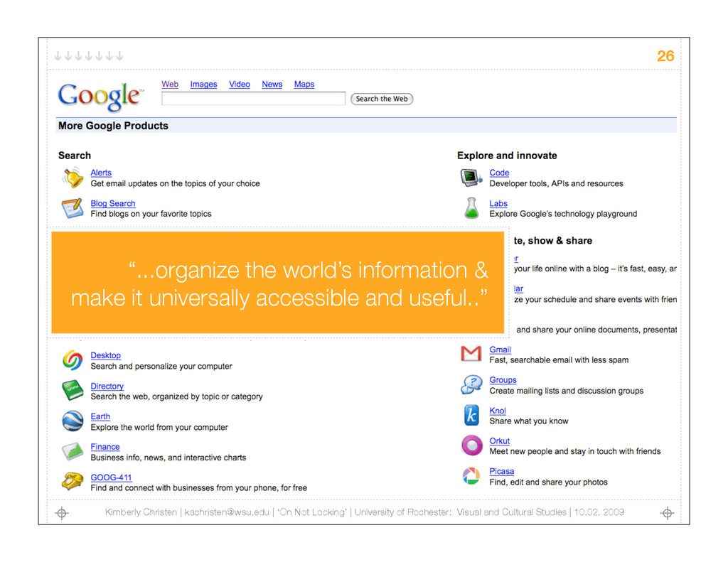Click the Search section heading
728x562 pixels.
(74, 156)
